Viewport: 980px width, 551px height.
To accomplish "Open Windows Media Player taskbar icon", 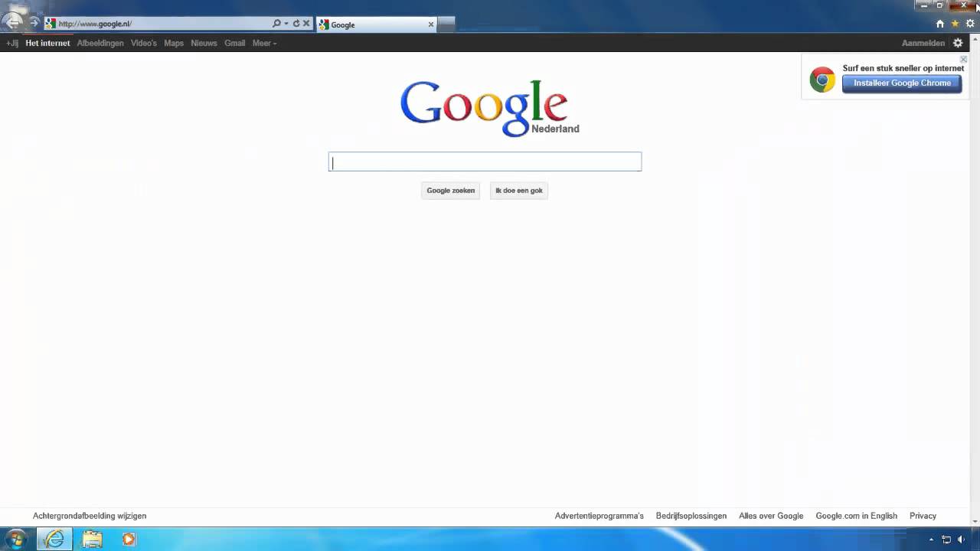I will (129, 539).
